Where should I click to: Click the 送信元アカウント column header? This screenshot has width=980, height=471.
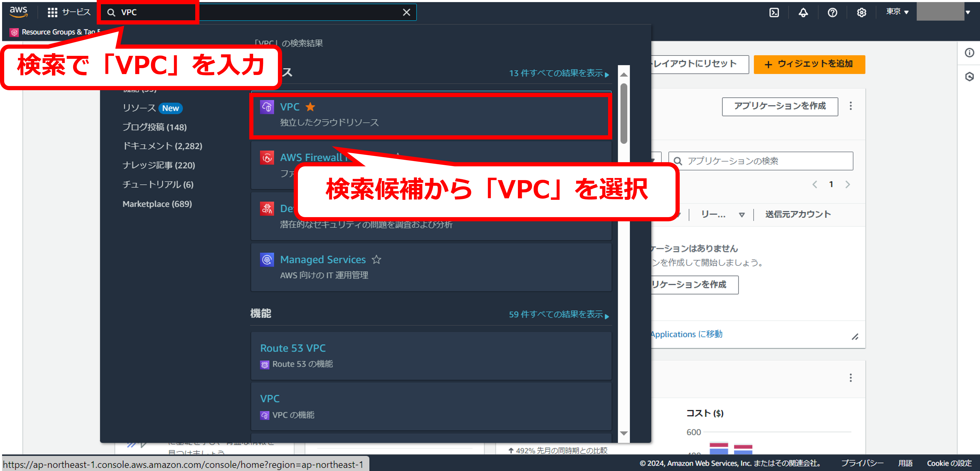(x=798, y=215)
